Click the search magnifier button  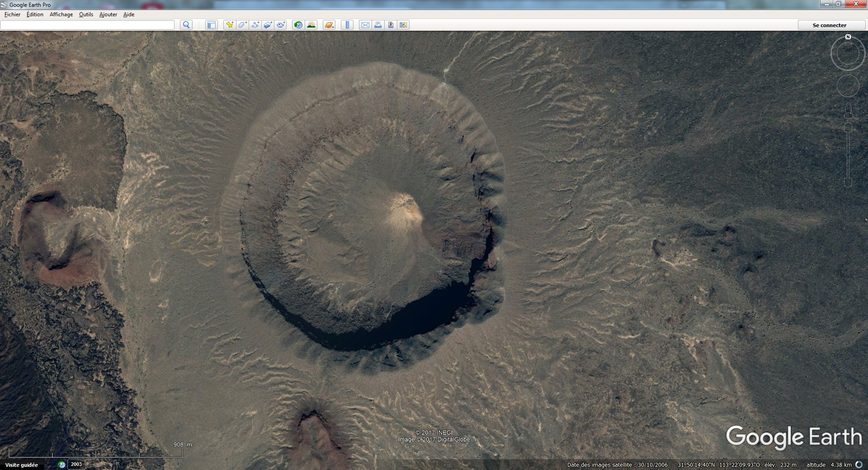[186, 25]
